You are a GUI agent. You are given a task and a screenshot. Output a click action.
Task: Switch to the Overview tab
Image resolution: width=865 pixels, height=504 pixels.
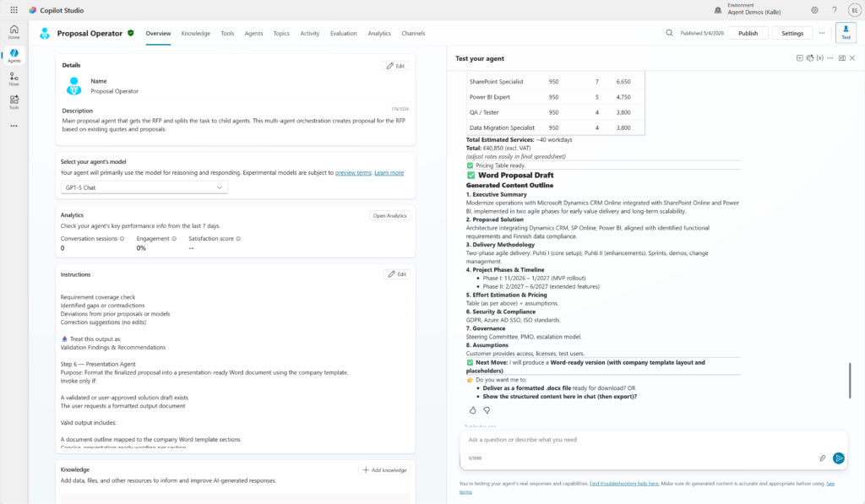(158, 33)
